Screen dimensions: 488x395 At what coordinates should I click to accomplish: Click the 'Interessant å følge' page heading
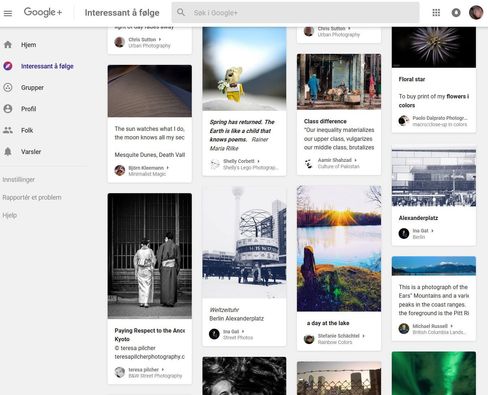[122, 13]
